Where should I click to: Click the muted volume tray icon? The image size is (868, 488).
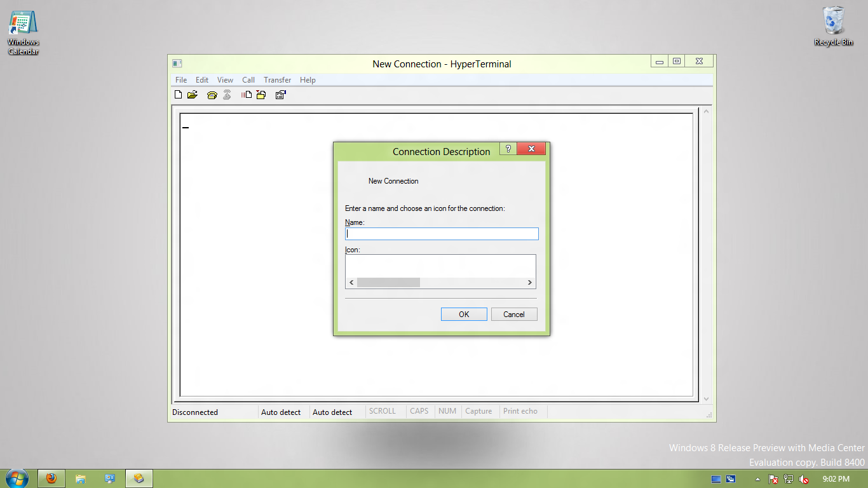(x=804, y=479)
